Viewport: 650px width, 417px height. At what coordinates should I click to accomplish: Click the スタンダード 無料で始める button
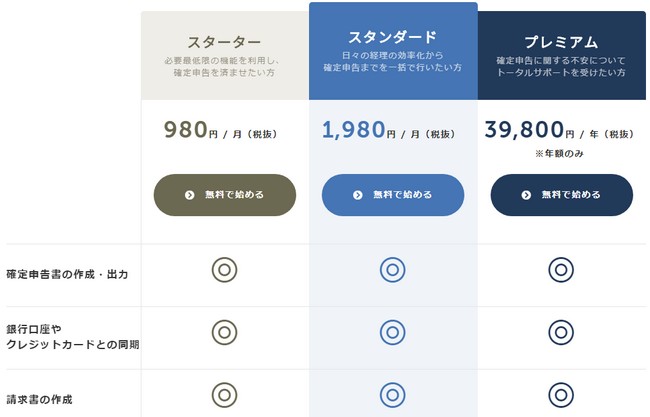[393, 195]
